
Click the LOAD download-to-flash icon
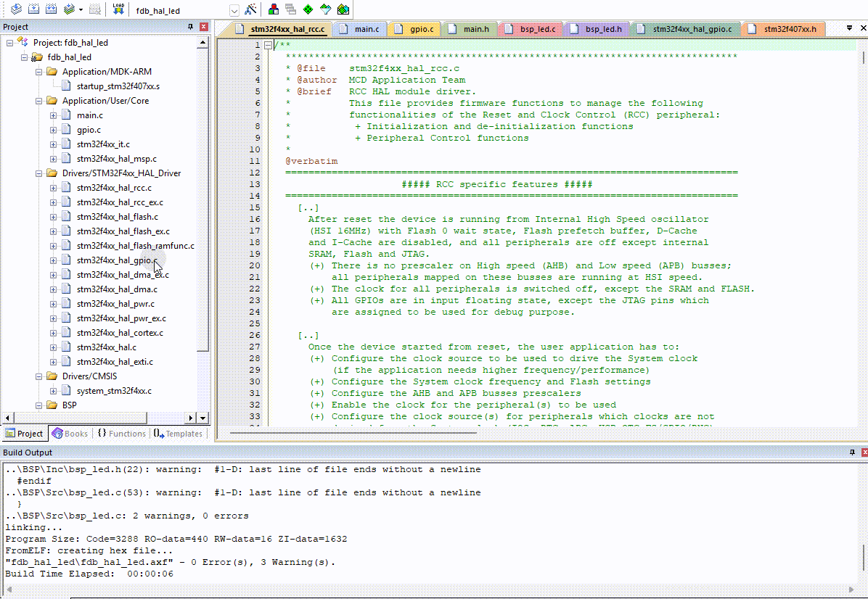(x=118, y=9)
